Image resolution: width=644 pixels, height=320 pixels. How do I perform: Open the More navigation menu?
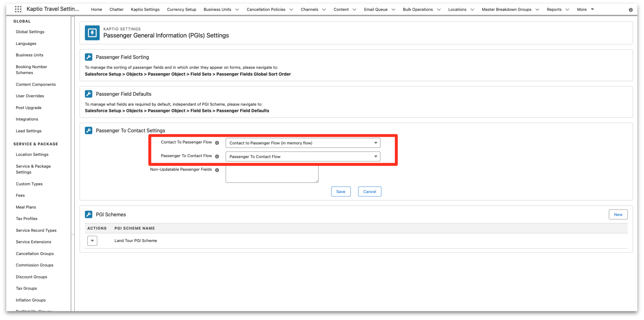coord(585,10)
